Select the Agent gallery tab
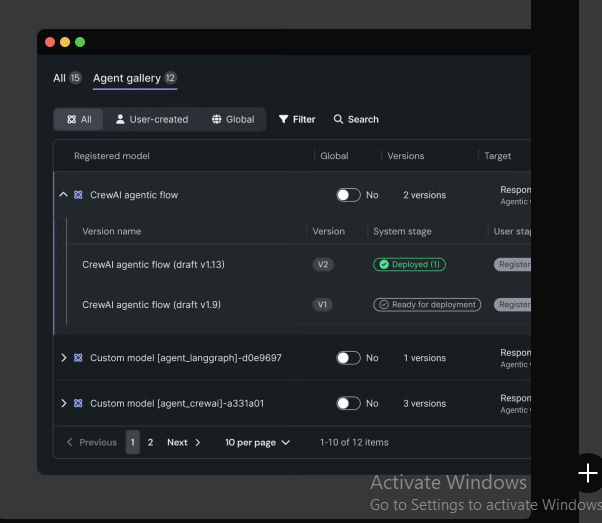Screen dimensions: 602x523 135,78
